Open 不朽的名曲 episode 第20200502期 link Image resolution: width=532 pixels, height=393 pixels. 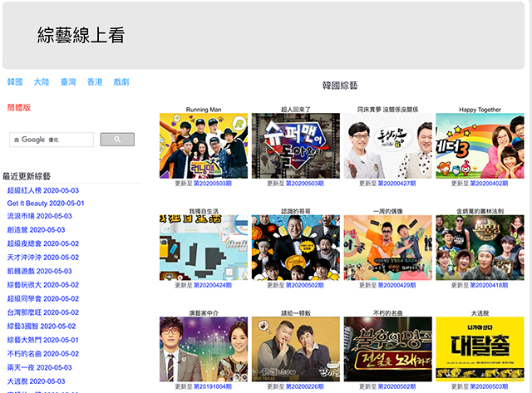(x=397, y=386)
